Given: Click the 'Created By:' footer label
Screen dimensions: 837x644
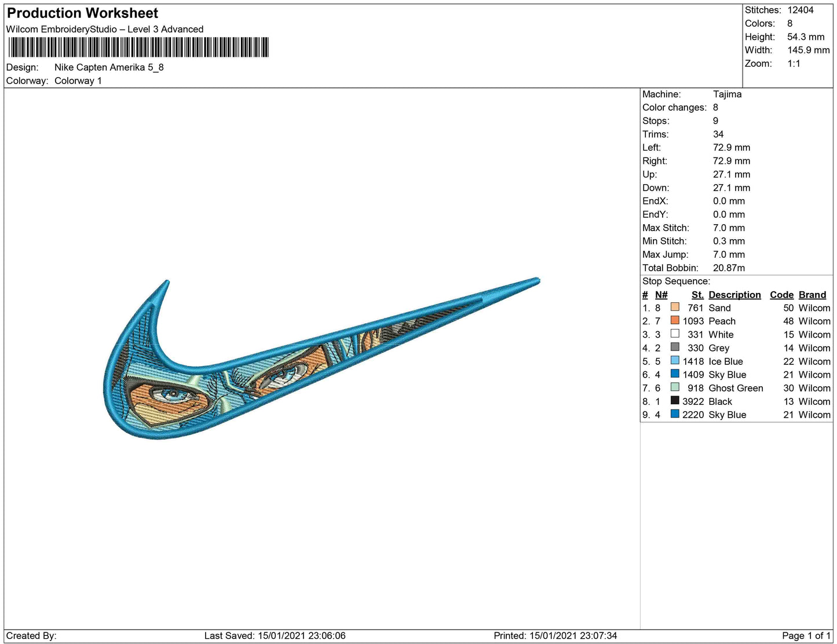Looking at the screenshot, I should pyautogui.click(x=31, y=635).
